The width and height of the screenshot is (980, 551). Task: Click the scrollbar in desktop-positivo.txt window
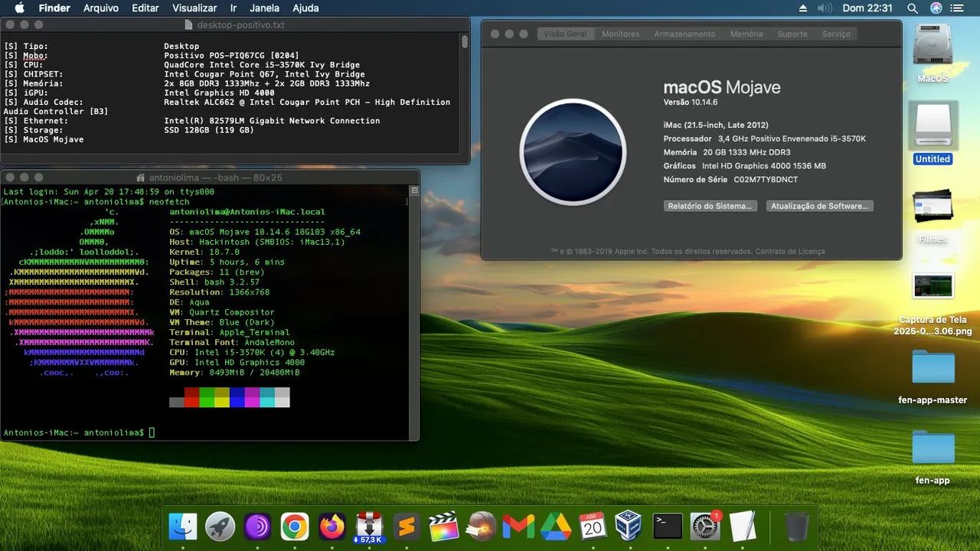tap(465, 41)
